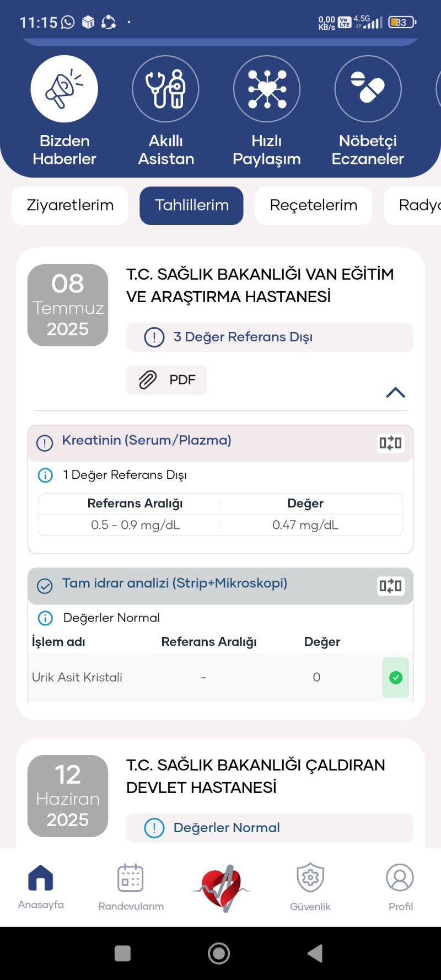The height and width of the screenshot is (980, 441).
Task: Open Bizden Haberler megaphone icon
Action: [x=64, y=89]
